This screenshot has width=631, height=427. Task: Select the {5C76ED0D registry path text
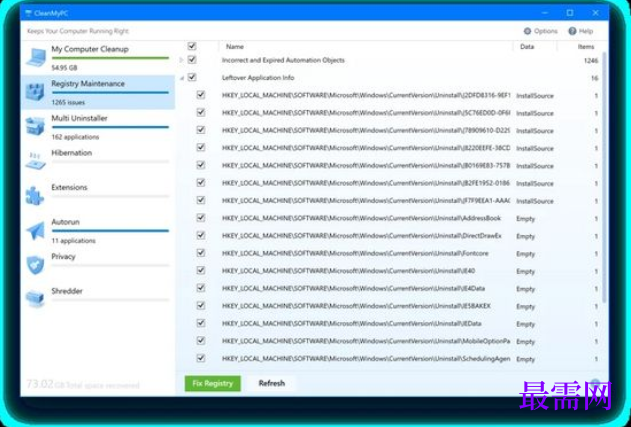tap(366, 113)
